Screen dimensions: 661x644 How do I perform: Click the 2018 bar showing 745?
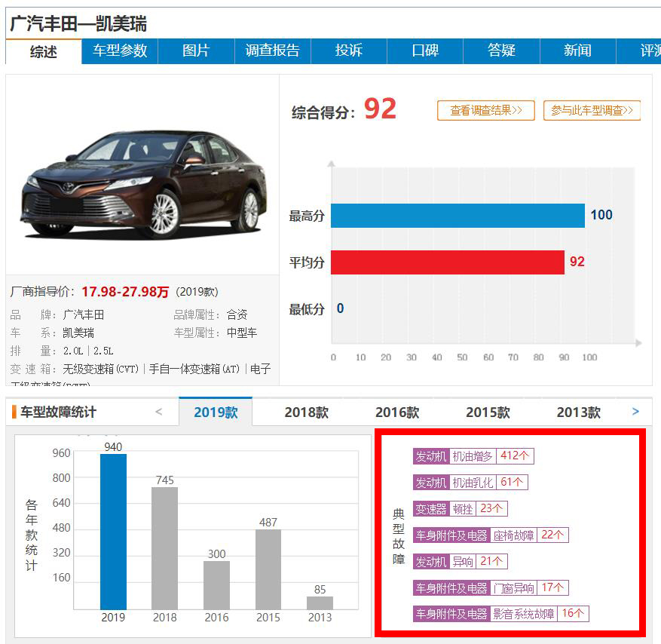coord(165,548)
